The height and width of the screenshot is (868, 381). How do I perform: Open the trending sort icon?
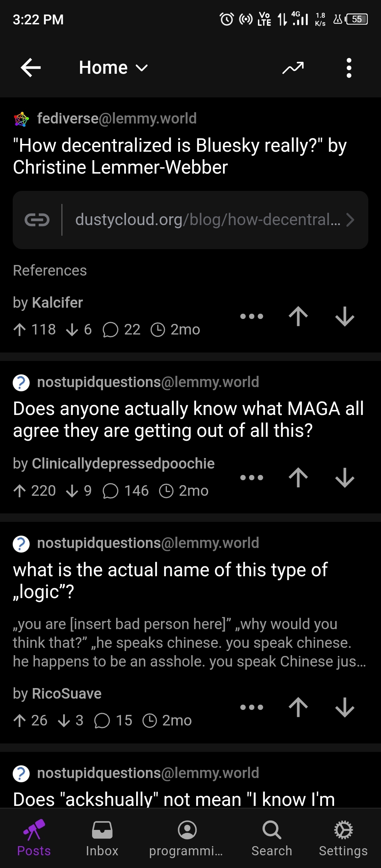293,67
